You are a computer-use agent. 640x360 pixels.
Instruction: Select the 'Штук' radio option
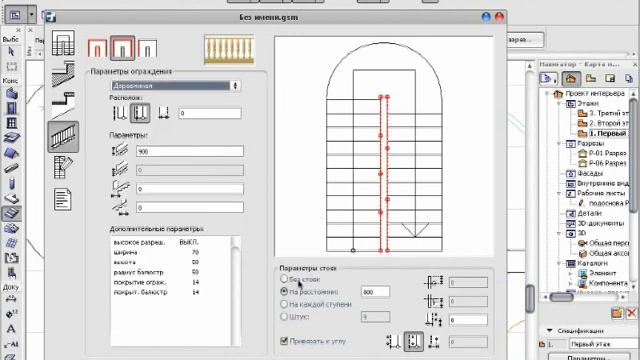[x=284, y=316]
